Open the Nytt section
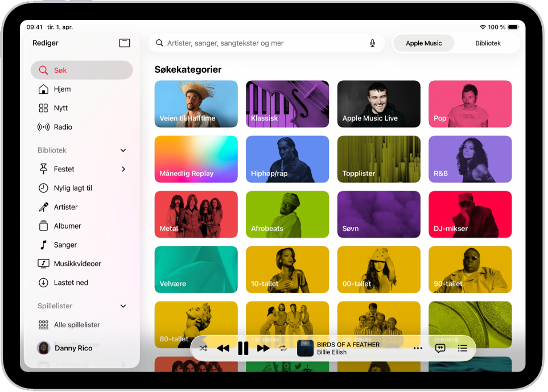Viewport: 548px width, 392px height. coord(82,108)
